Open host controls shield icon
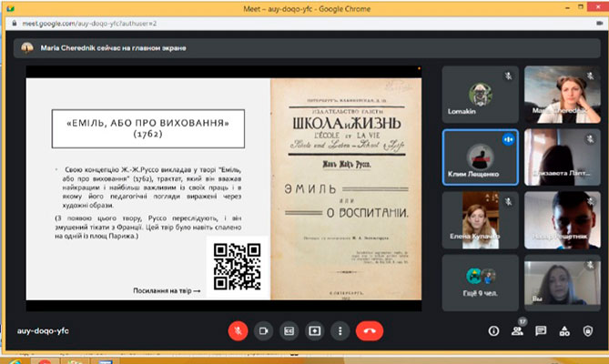The width and height of the screenshot is (609, 364). [x=587, y=330]
